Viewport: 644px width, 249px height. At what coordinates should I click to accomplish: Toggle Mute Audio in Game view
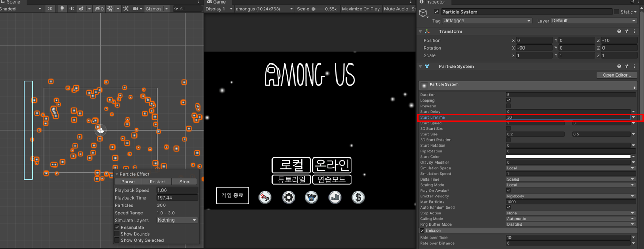pos(396,9)
